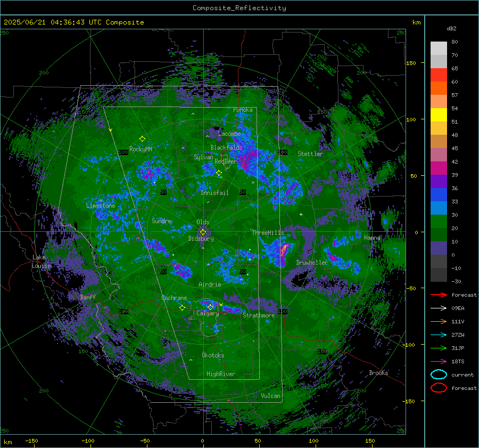
Task: Click the Composite_Reflectivity title text
Action: (x=240, y=8)
